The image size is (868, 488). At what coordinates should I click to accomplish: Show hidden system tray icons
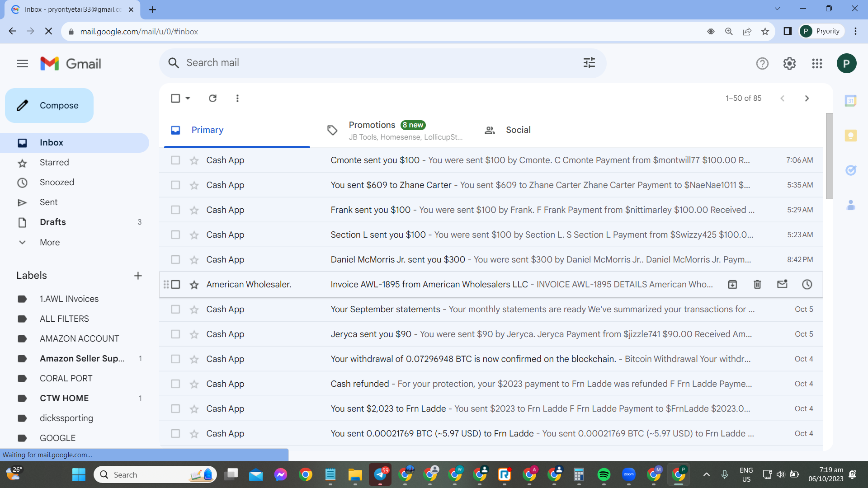point(706,474)
